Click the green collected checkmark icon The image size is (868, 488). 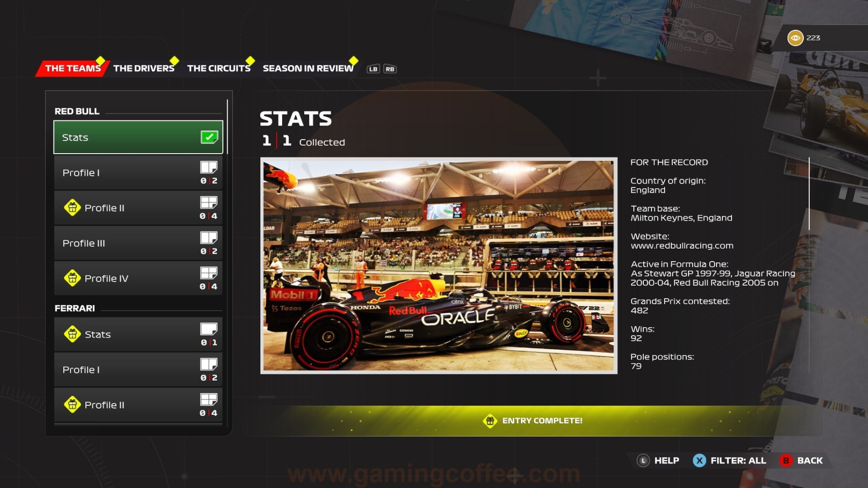209,137
